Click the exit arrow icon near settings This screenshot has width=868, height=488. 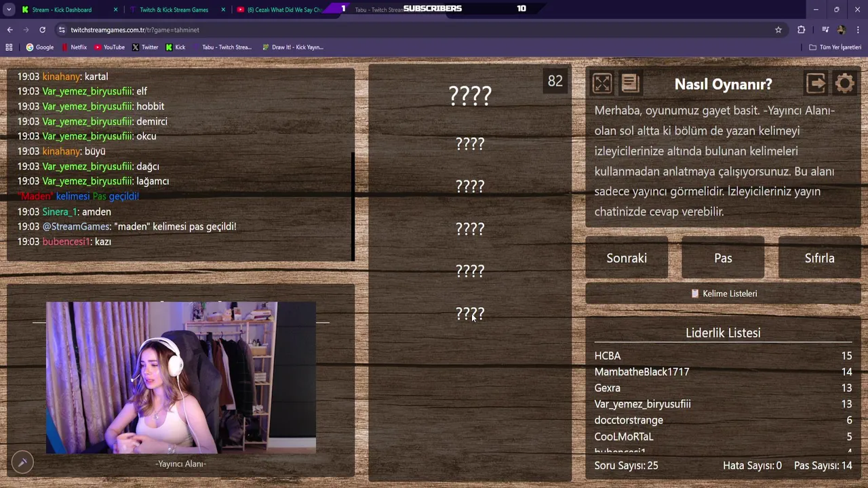click(x=816, y=83)
